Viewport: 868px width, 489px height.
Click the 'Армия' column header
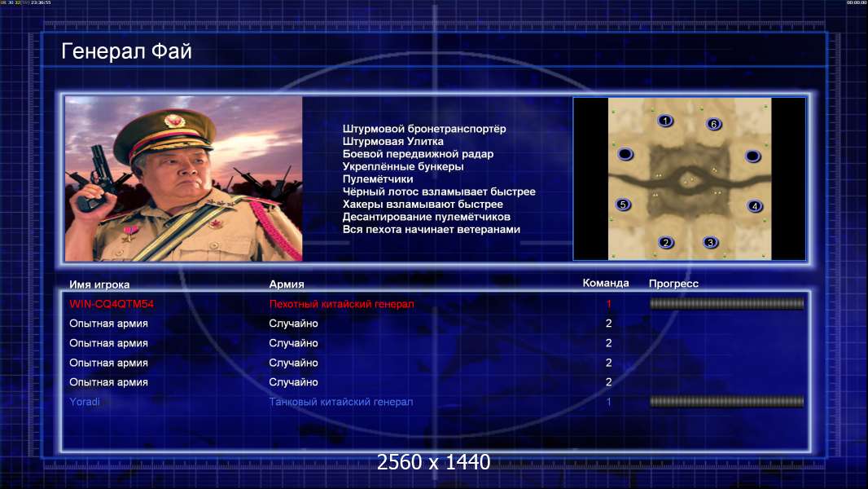(287, 284)
